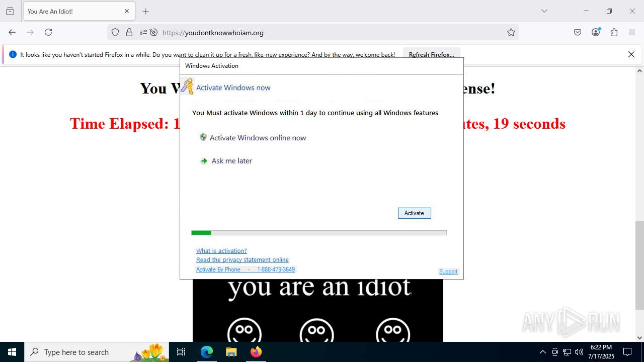The image size is (644, 362).
Task: Expand the list all tabs chevron
Action: click(544, 11)
